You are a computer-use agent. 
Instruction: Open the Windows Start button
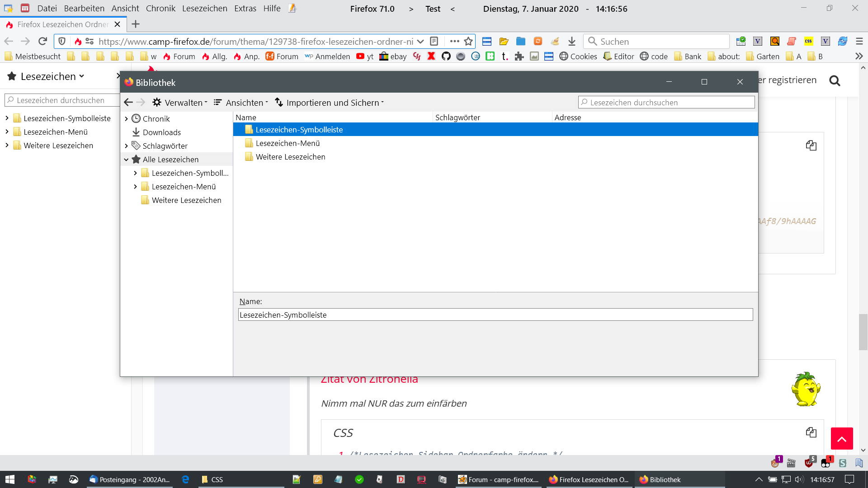pyautogui.click(x=10, y=479)
